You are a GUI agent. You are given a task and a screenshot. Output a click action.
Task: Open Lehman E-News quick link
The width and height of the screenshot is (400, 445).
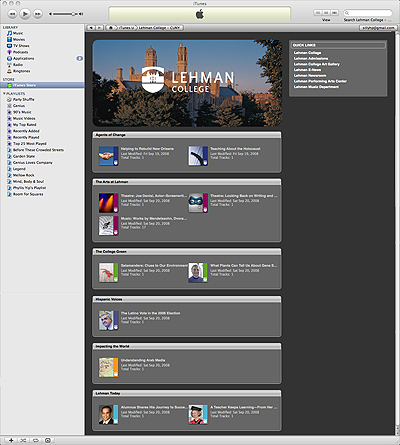pyautogui.click(x=307, y=70)
